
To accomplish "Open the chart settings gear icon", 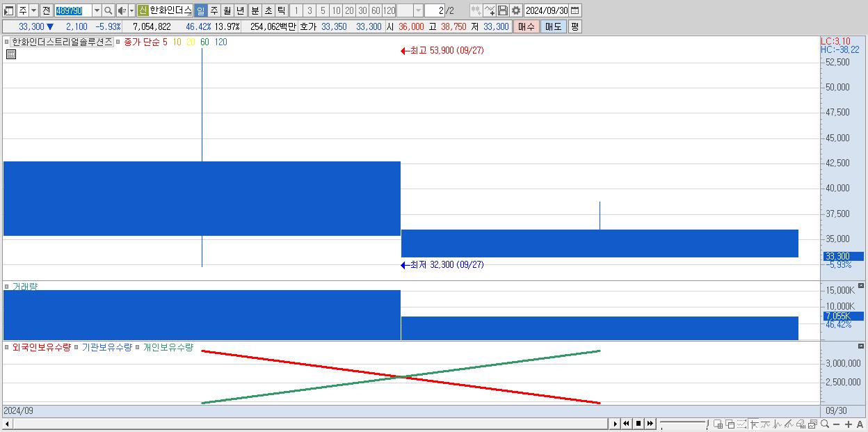I will point(516,10).
